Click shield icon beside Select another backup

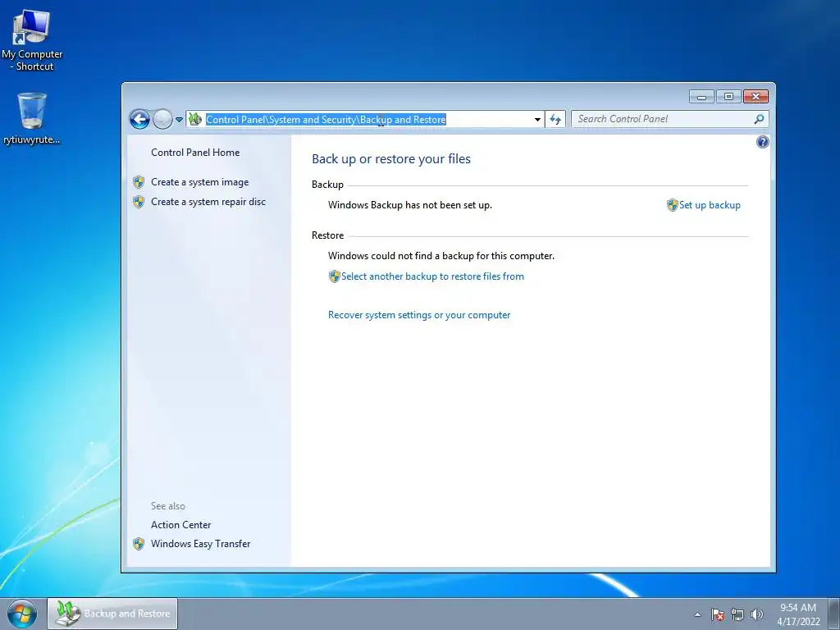(335, 276)
